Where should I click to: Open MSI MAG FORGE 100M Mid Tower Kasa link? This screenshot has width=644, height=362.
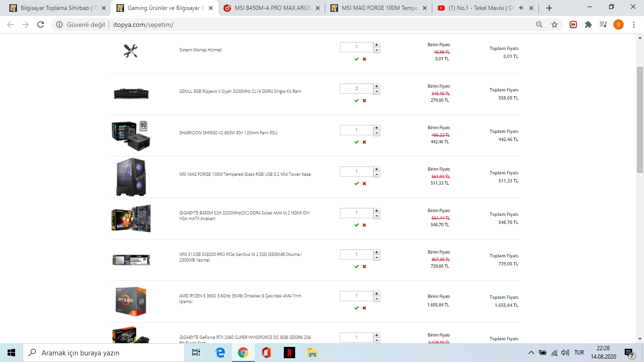click(x=245, y=174)
